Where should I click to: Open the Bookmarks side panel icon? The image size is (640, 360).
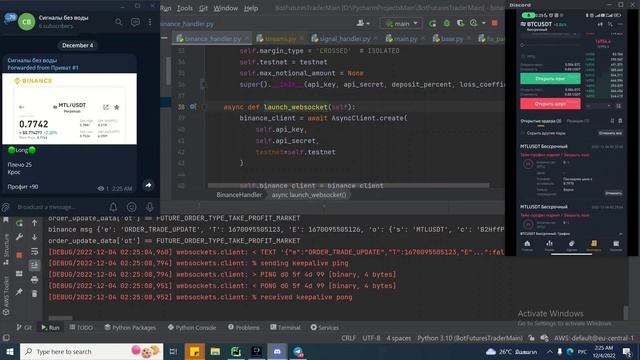pos(6,220)
